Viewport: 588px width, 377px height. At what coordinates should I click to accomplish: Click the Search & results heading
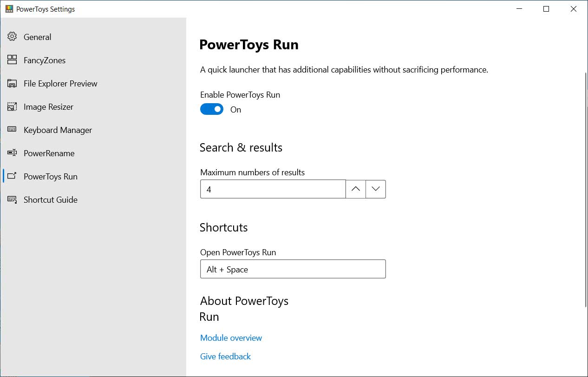(x=241, y=148)
